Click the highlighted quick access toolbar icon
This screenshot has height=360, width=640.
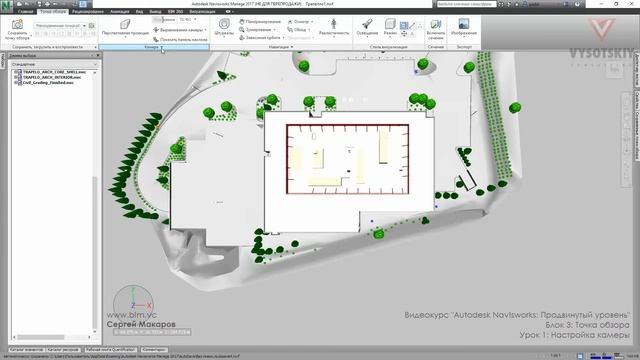point(83,4)
